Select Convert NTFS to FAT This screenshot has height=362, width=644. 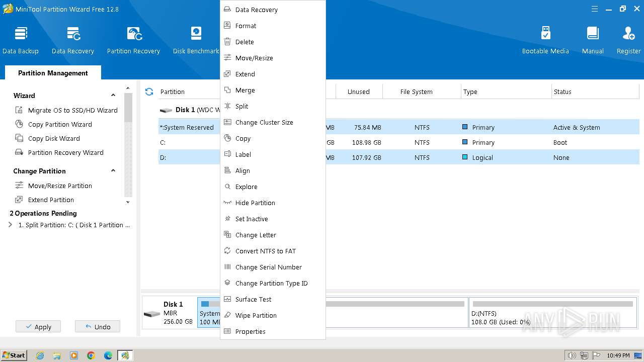tap(273, 251)
